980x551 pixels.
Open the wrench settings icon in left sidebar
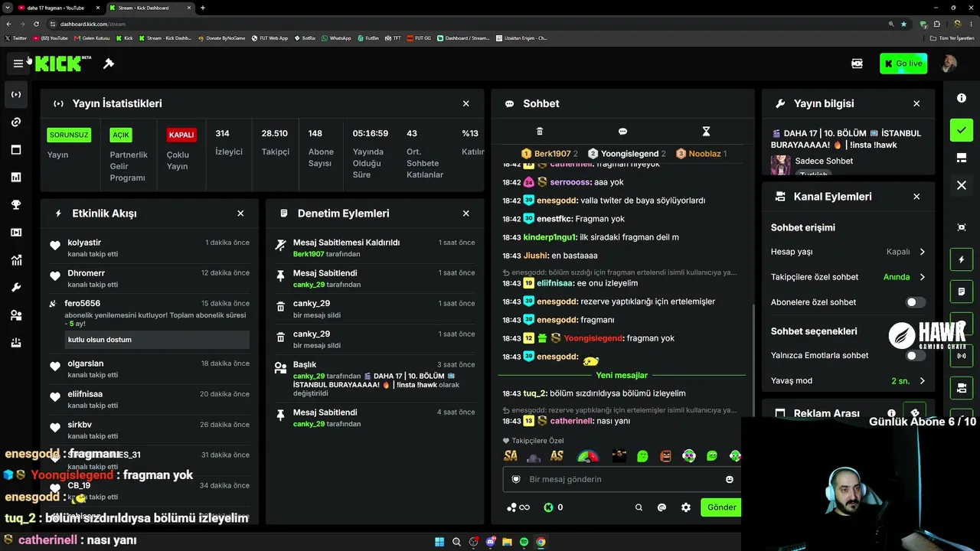click(16, 288)
